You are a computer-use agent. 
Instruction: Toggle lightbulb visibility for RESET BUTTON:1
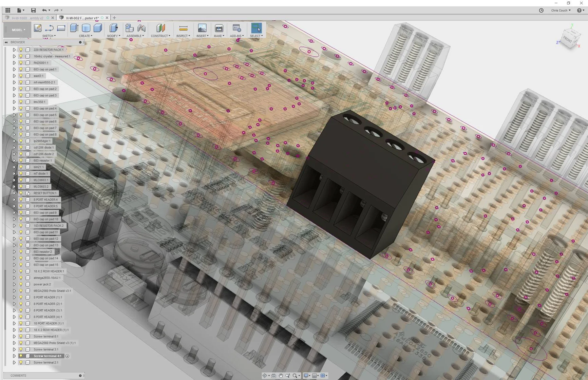21,193
